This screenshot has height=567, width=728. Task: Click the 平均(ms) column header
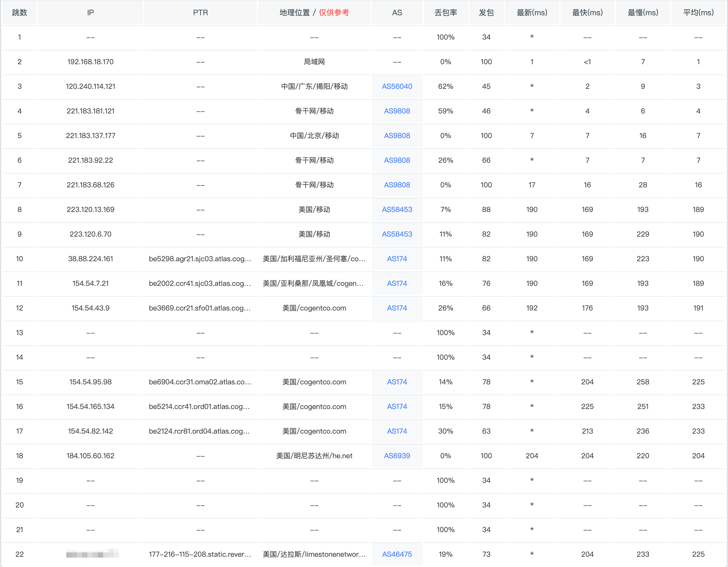(698, 13)
